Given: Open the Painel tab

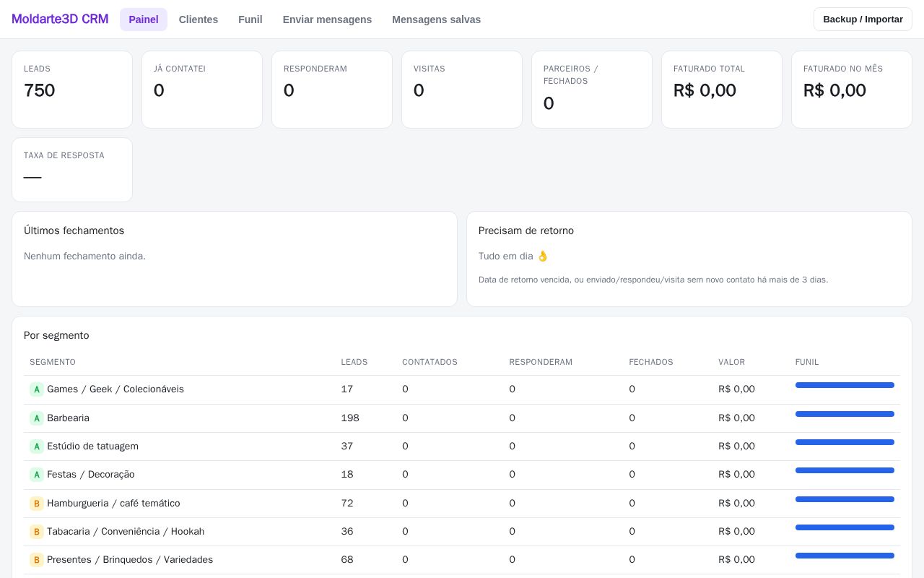Looking at the screenshot, I should point(144,20).
